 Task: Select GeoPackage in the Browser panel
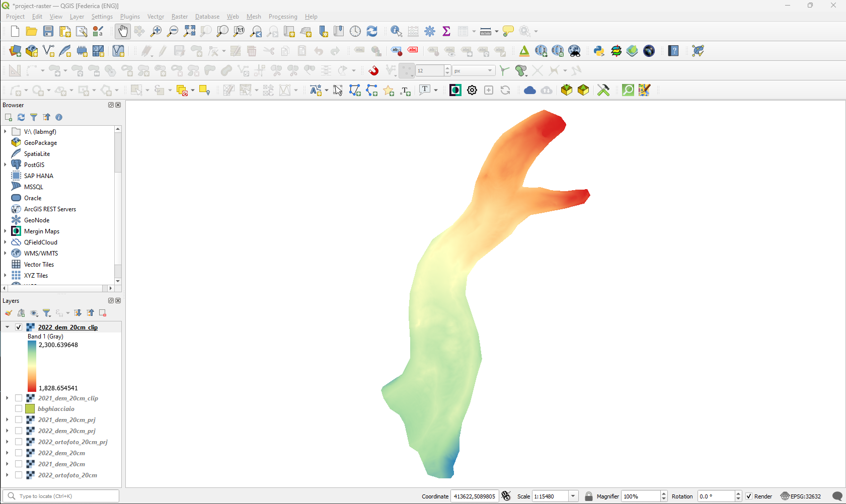coord(40,143)
